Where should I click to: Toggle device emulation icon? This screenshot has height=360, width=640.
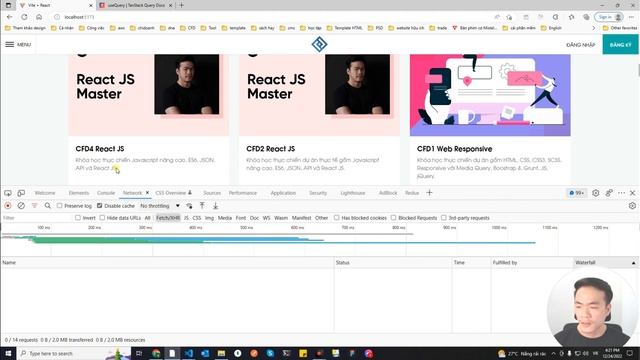21,193
